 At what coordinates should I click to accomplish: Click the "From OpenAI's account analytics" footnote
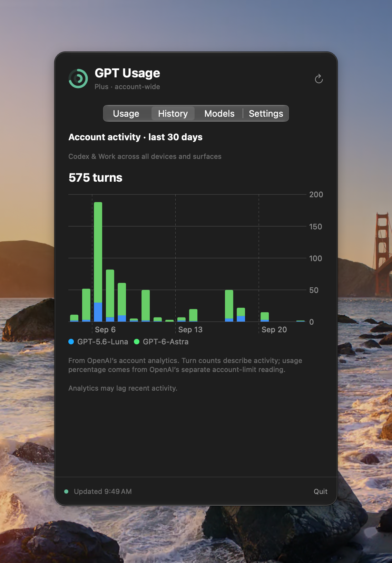(x=185, y=365)
